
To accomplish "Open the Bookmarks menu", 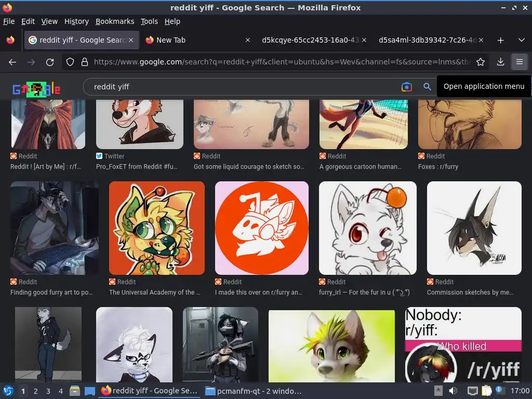I will (x=115, y=21).
